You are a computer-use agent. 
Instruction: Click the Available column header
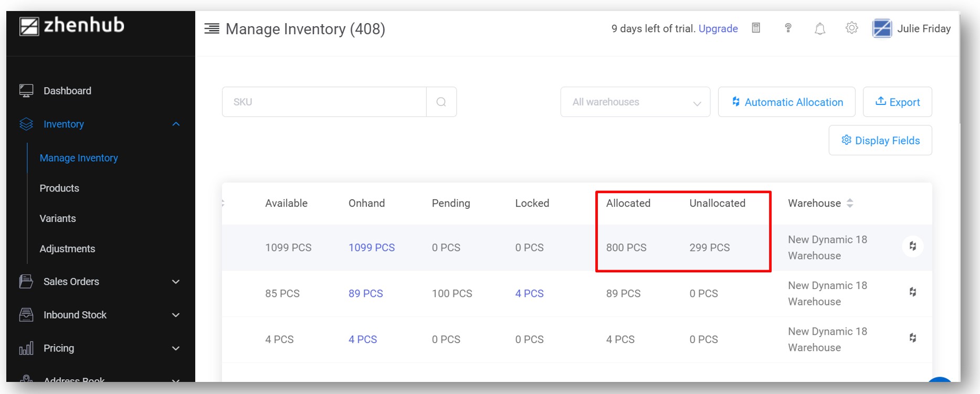(x=286, y=203)
